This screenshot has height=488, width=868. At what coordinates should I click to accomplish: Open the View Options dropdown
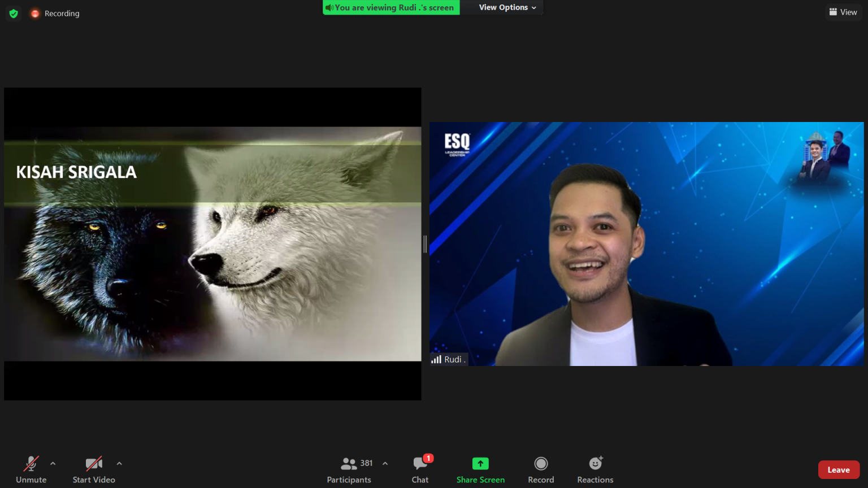tap(507, 7)
